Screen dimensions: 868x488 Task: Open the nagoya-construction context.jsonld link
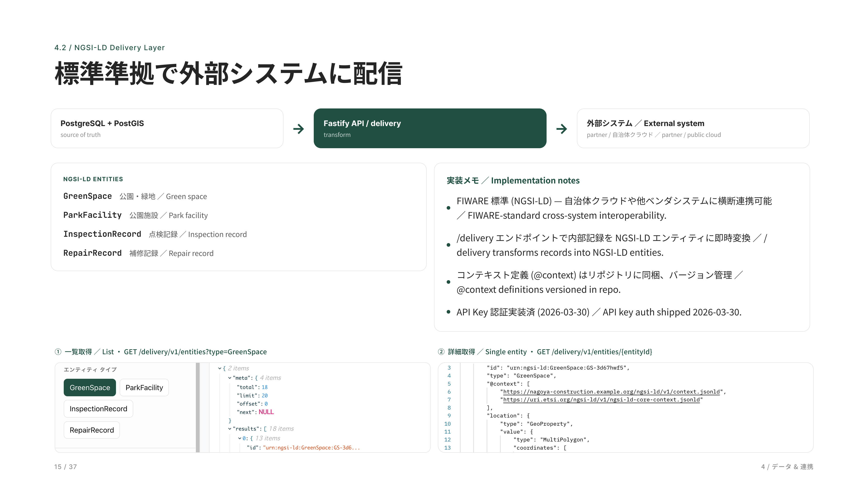point(611,392)
